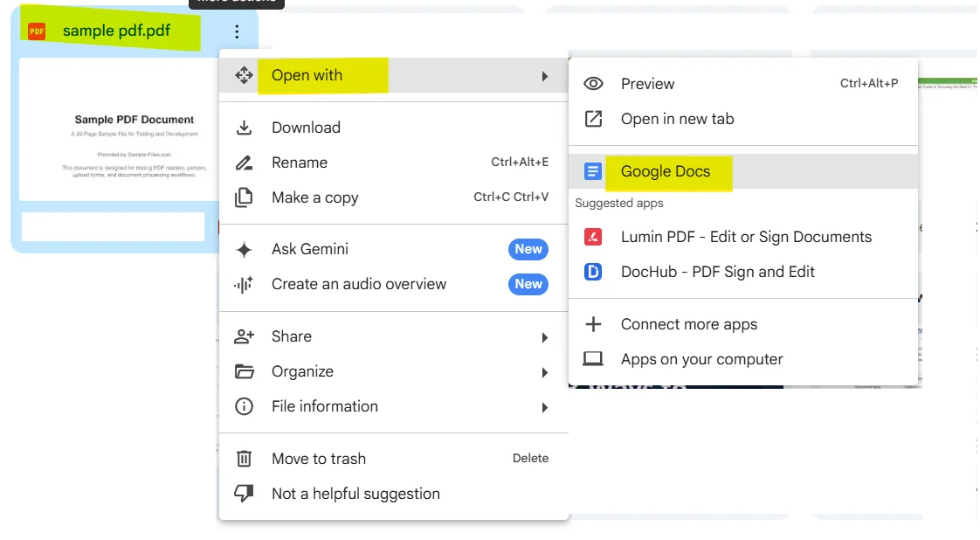Click the blue DocHub icon
The image size is (980, 540).
pos(592,272)
